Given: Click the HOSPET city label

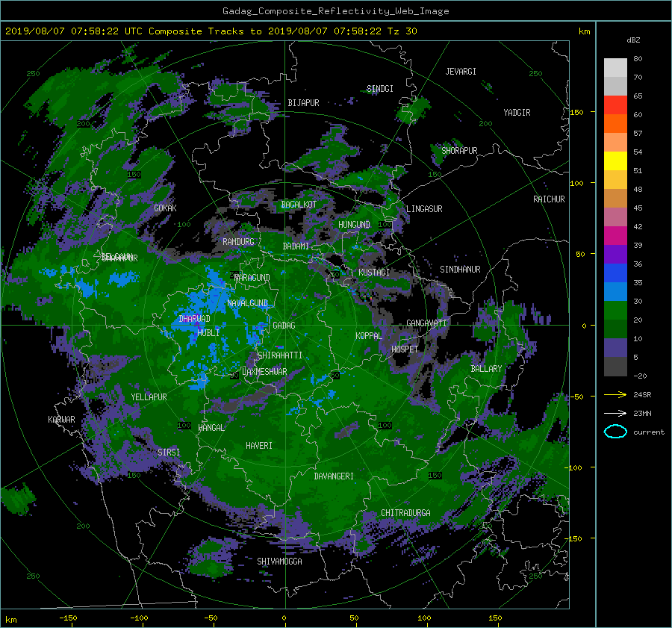Looking at the screenshot, I should (x=405, y=349).
